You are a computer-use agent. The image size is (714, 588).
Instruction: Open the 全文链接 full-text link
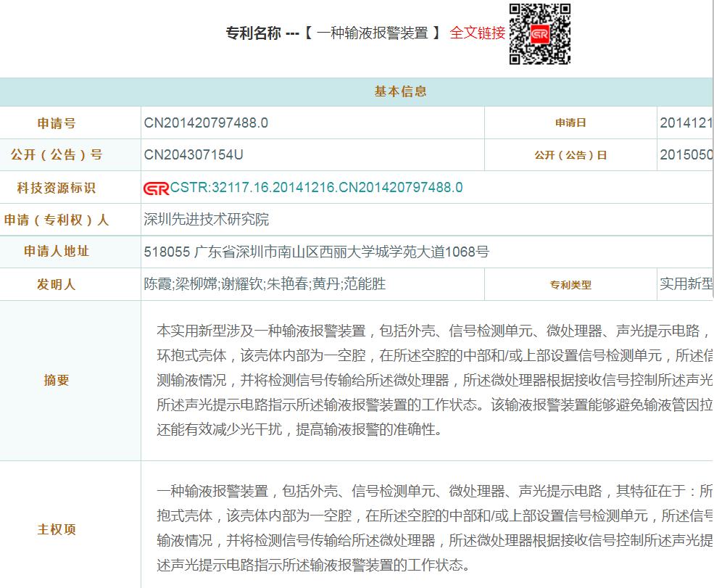pyautogui.click(x=477, y=33)
